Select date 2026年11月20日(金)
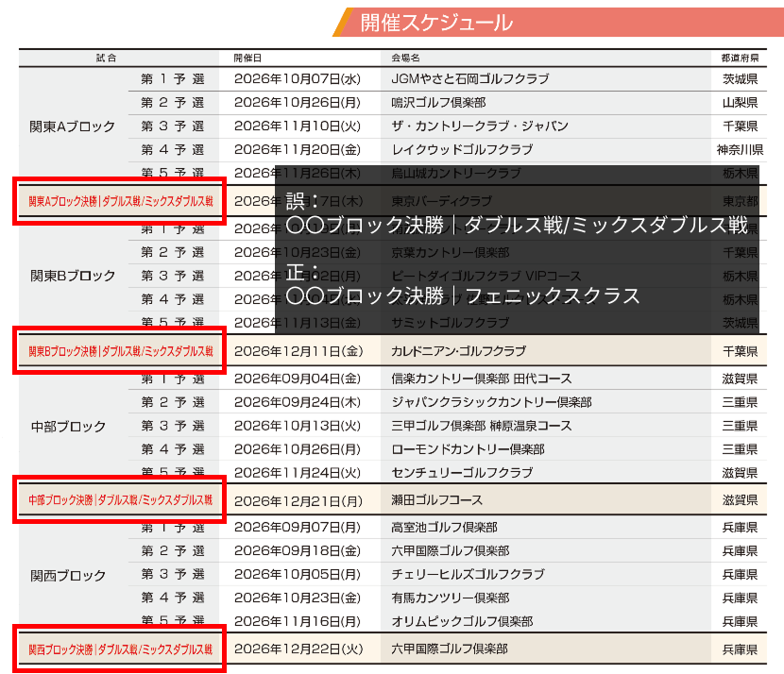Image resolution: width=784 pixels, height=674 pixels. (298, 149)
